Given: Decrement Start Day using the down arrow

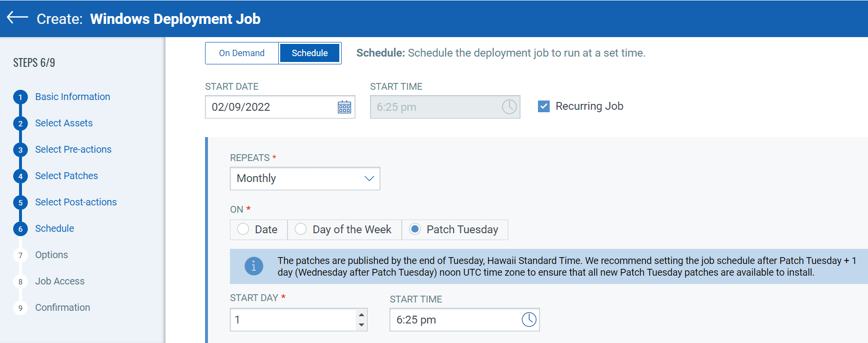Looking at the screenshot, I should tap(361, 324).
